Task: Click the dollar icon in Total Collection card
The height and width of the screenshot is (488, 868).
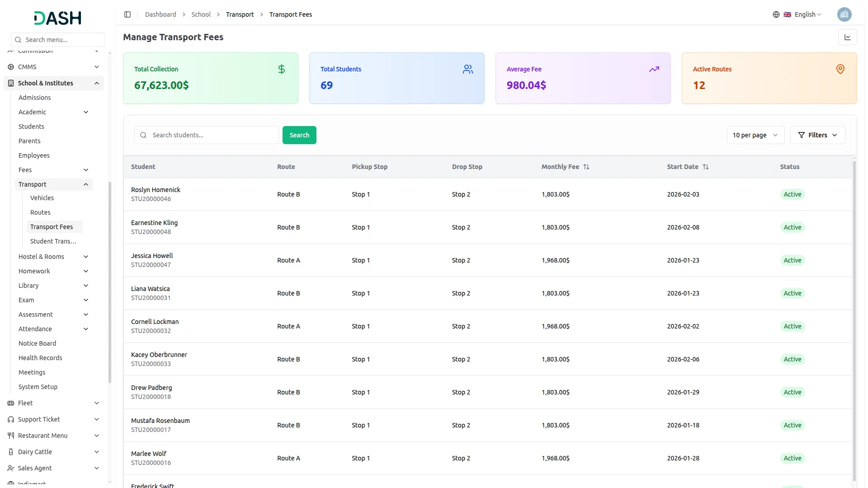Action: click(281, 69)
